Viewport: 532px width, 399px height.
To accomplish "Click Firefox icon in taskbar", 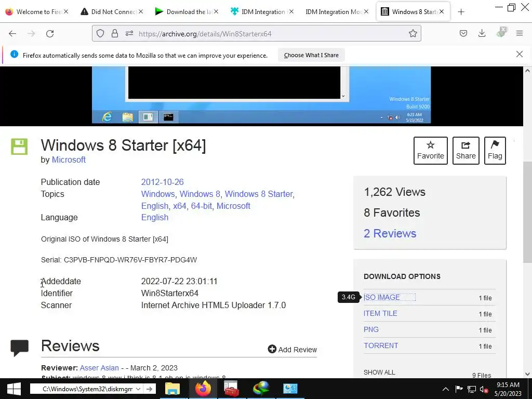I will [x=203, y=389].
